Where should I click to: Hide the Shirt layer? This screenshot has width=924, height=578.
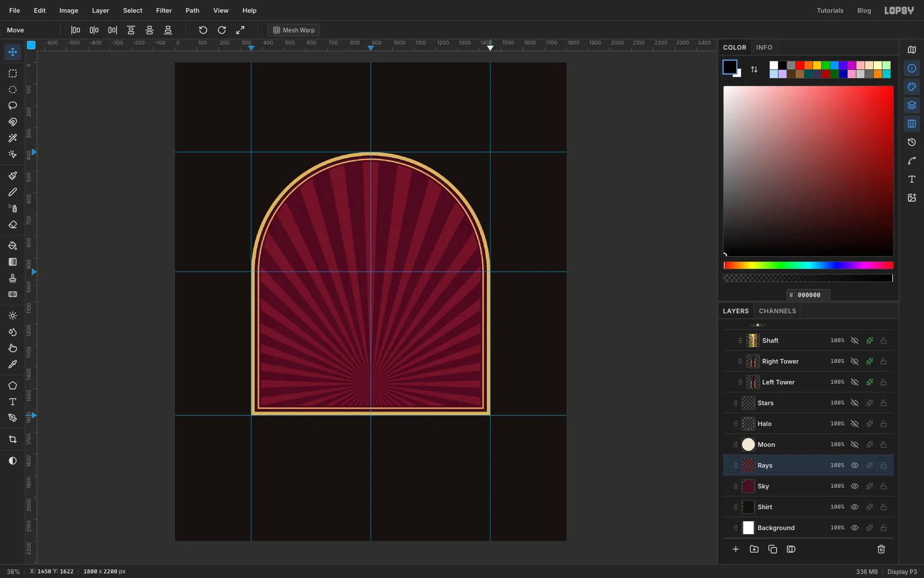point(855,507)
